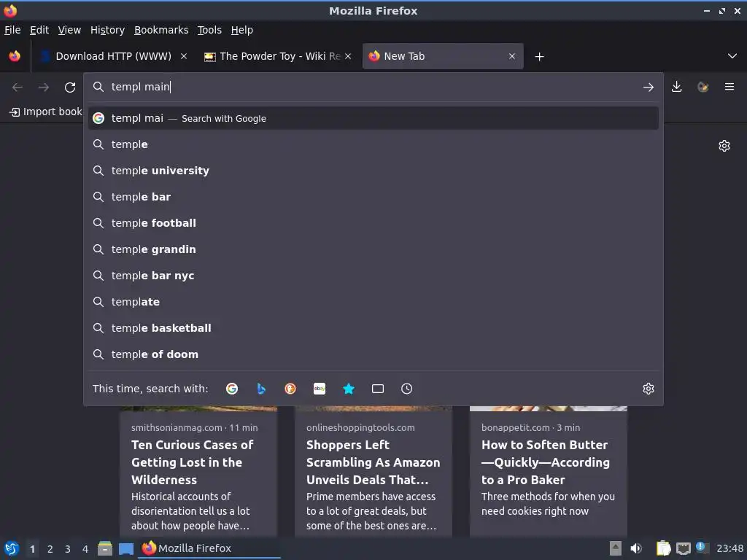Close the New Tab tab

click(512, 56)
